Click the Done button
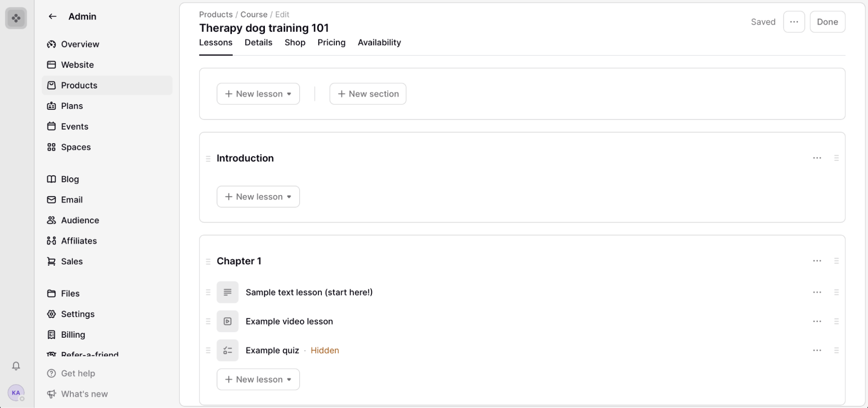This screenshot has width=868, height=408. pos(827,22)
